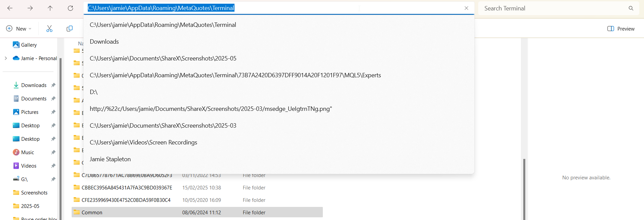Go back with the Back arrow
The width and height of the screenshot is (644, 220).
(x=10, y=8)
